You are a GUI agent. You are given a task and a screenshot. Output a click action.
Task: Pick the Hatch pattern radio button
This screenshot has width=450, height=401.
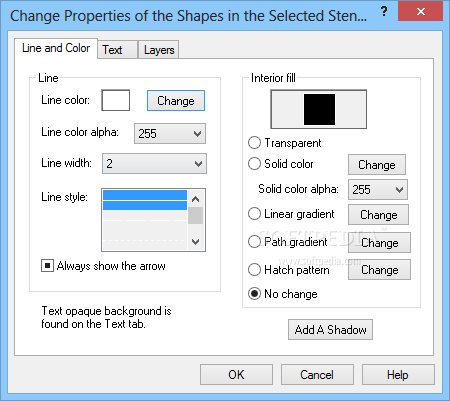pos(254,269)
